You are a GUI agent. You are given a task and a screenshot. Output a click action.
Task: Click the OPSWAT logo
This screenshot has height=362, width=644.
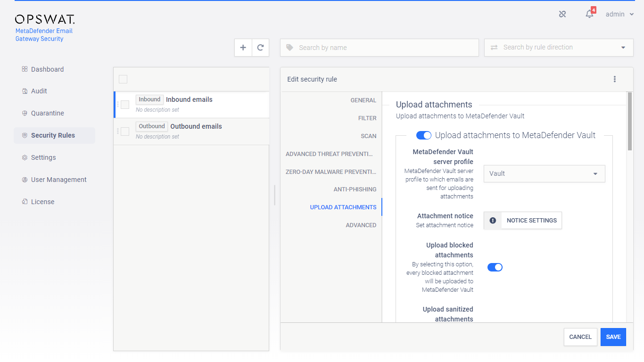(x=45, y=19)
